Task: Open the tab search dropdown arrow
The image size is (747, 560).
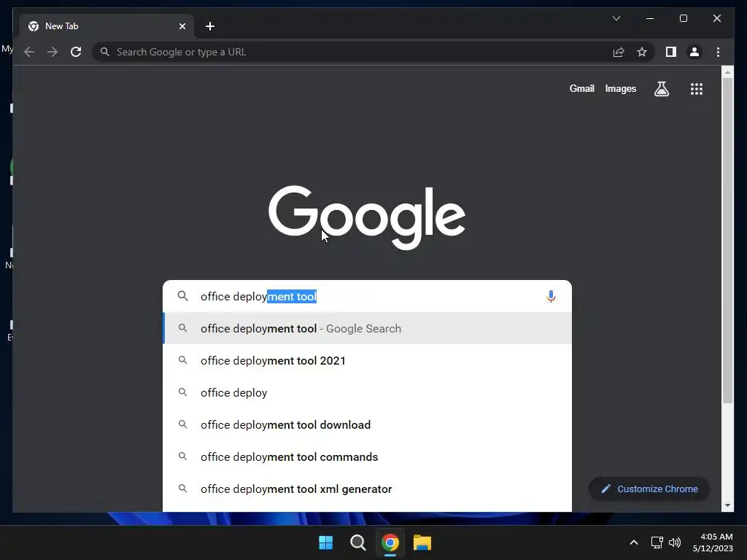Action: click(616, 18)
